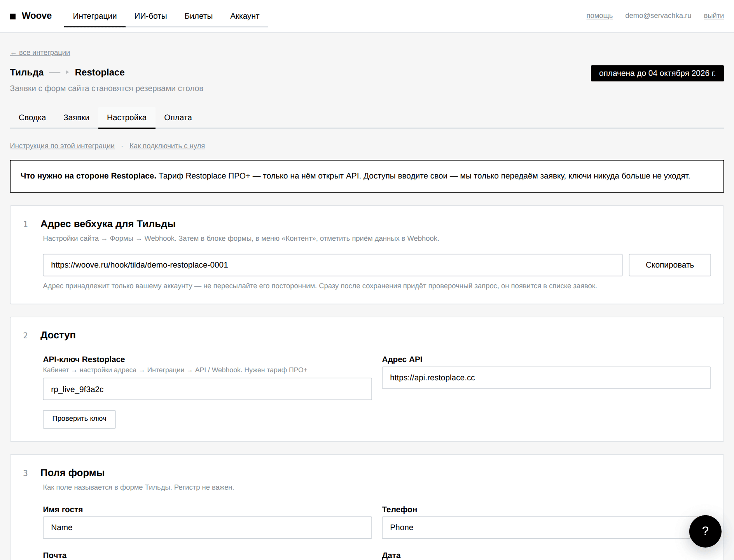Open the Интеграции navigation tab
Screen dimensions: 734x560
click(95, 16)
